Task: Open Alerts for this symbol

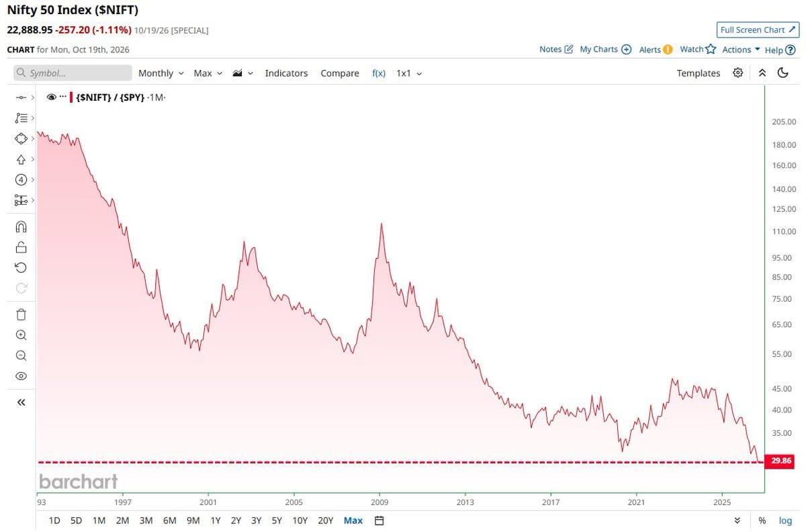Action: click(x=656, y=49)
